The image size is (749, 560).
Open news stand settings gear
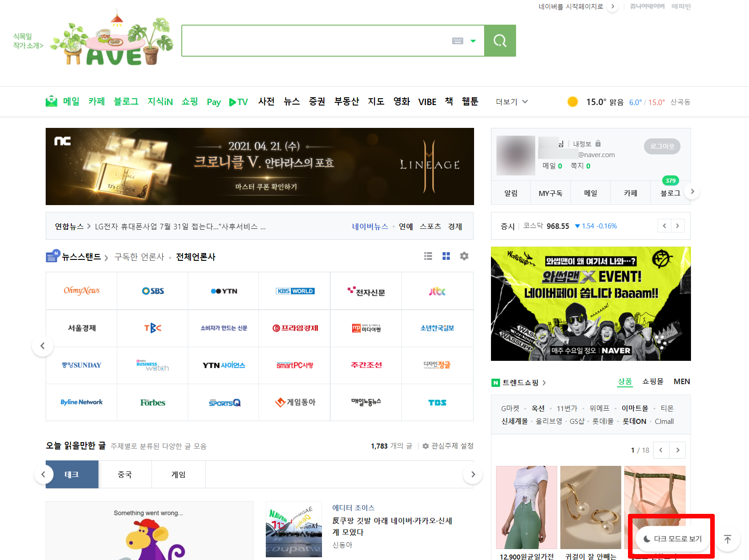[x=464, y=256]
